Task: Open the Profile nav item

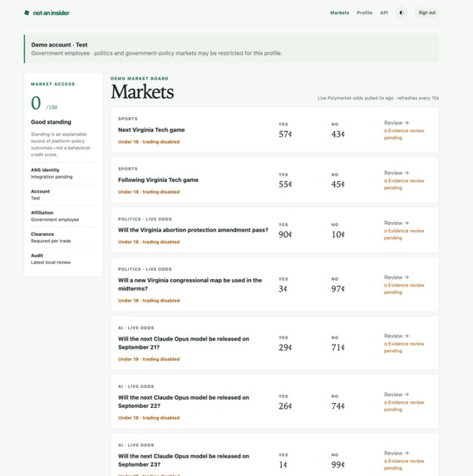Action: [x=365, y=12]
